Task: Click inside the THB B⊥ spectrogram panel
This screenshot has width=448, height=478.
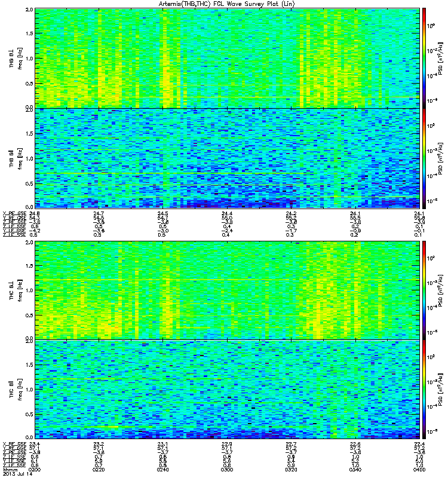Action: 227,58
